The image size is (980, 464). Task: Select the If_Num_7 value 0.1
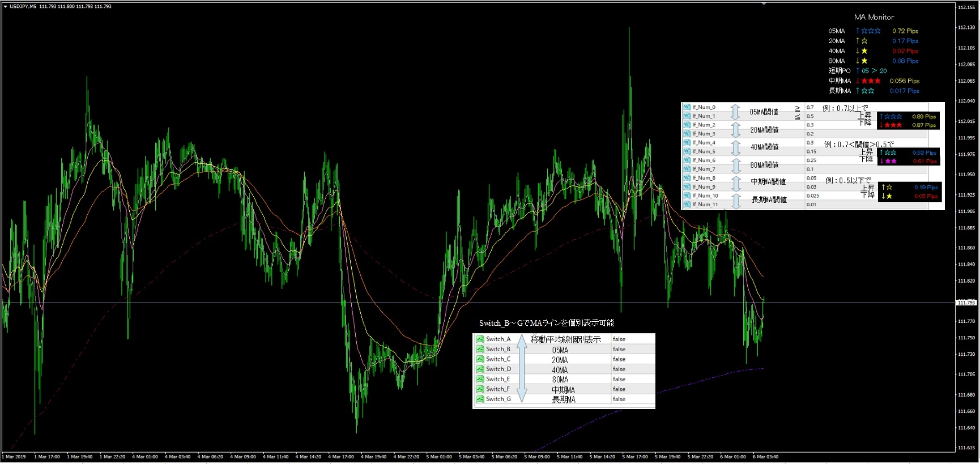pyautogui.click(x=810, y=169)
